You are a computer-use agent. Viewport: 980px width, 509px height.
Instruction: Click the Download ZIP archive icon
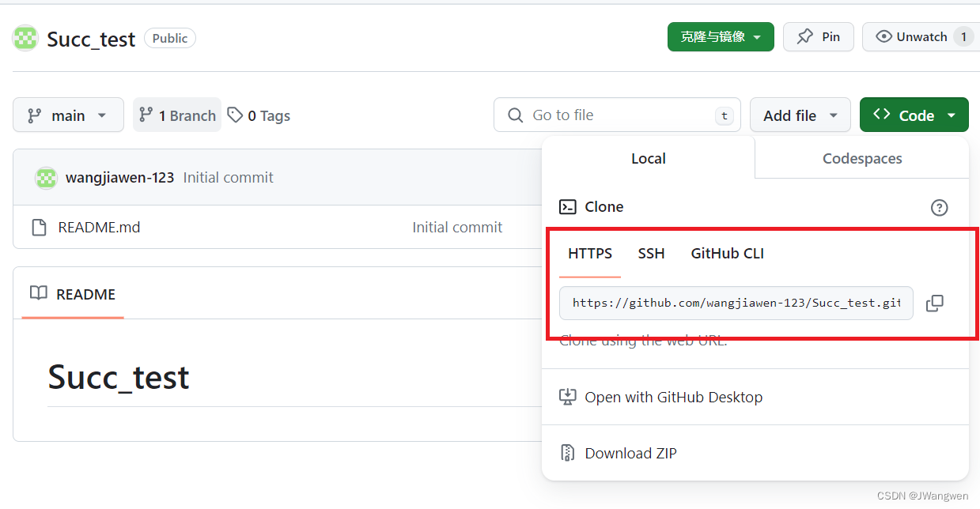pyautogui.click(x=567, y=453)
